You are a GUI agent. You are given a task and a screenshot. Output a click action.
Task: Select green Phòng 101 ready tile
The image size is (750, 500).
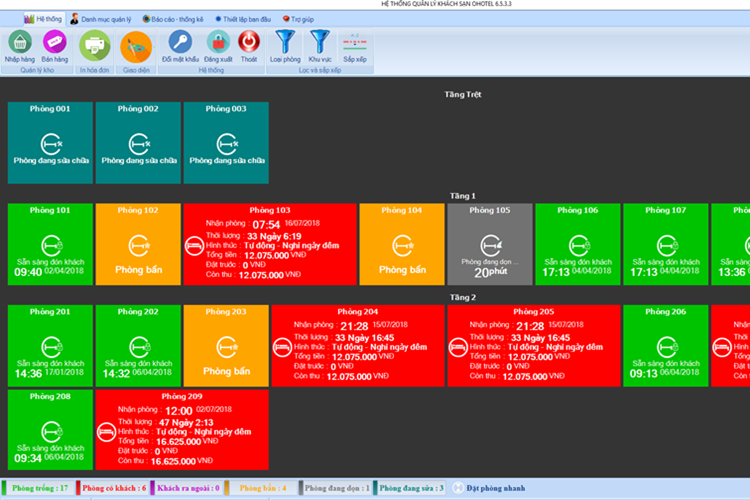[x=50, y=244]
